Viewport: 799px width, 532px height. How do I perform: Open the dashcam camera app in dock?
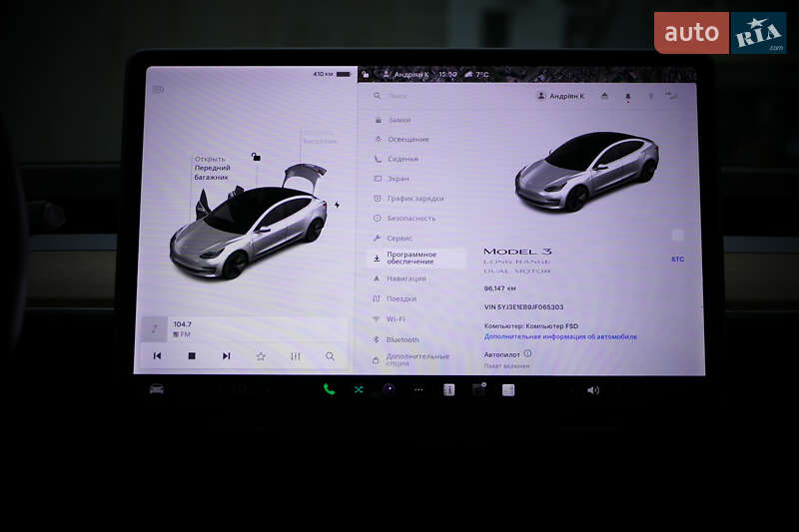point(389,390)
